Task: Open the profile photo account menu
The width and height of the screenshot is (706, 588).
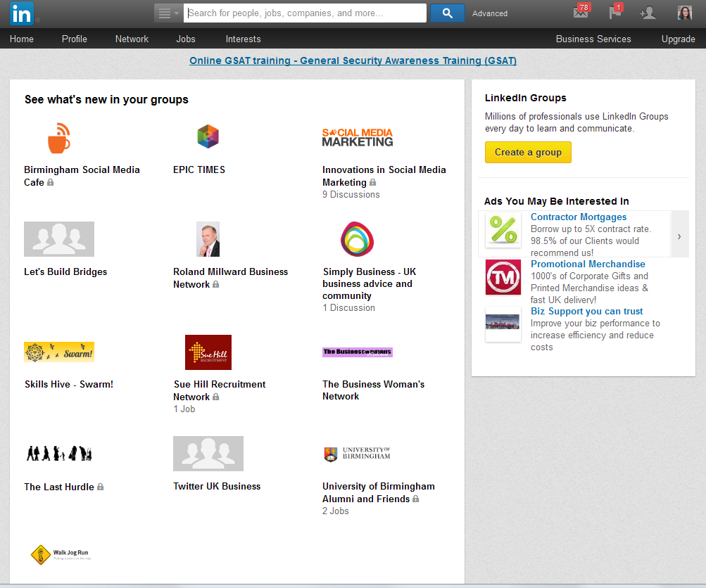Action: click(x=684, y=13)
